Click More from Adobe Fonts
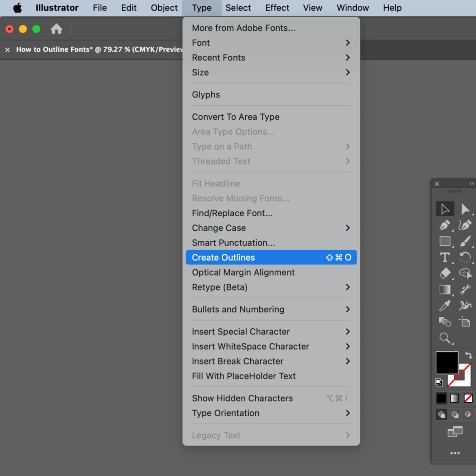The height and width of the screenshot is (476, 476). pyautogui.click(x=271, y=28)
